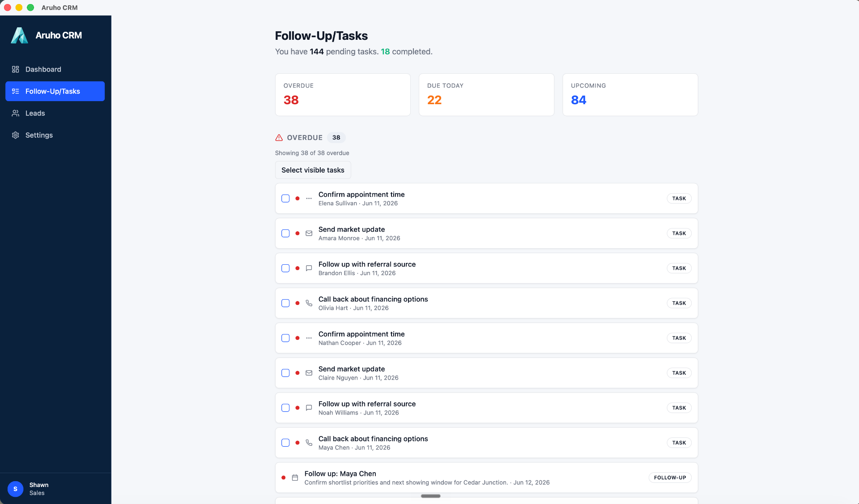Click the Due Today 22 summary card

coord(486,95)
